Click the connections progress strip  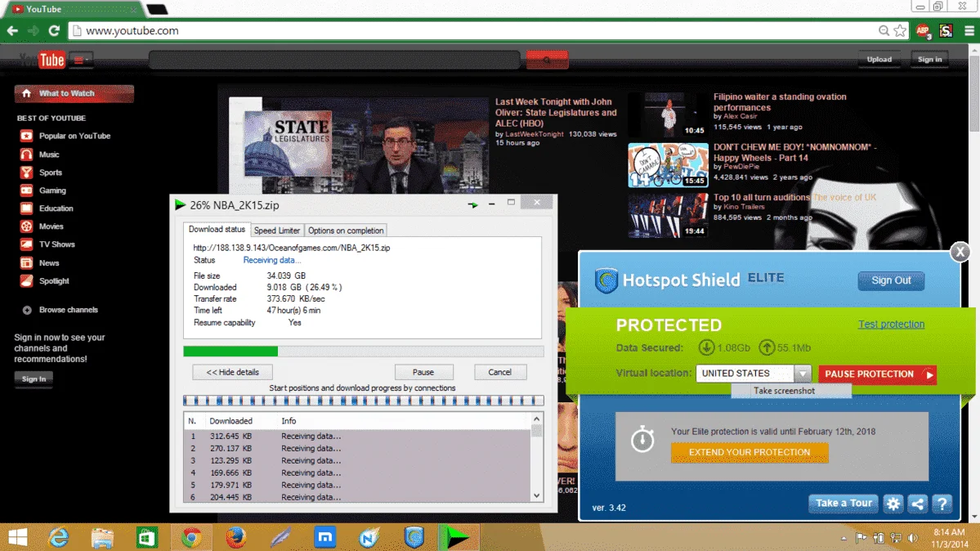point(363,401)
